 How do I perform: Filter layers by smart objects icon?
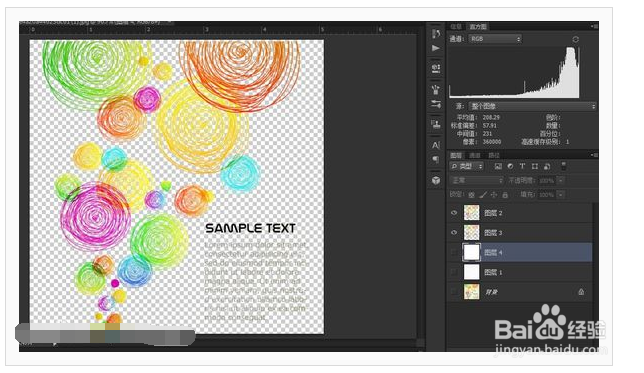tap(547, 166)
